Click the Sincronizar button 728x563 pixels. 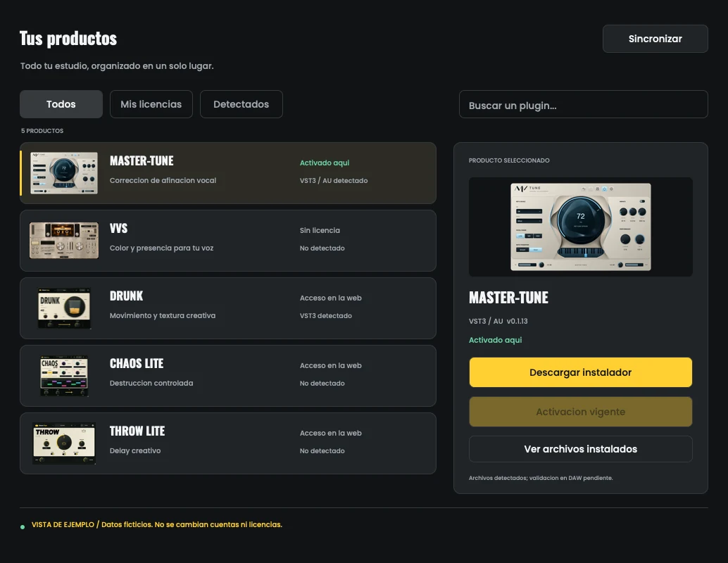click(x=655, y=39)
